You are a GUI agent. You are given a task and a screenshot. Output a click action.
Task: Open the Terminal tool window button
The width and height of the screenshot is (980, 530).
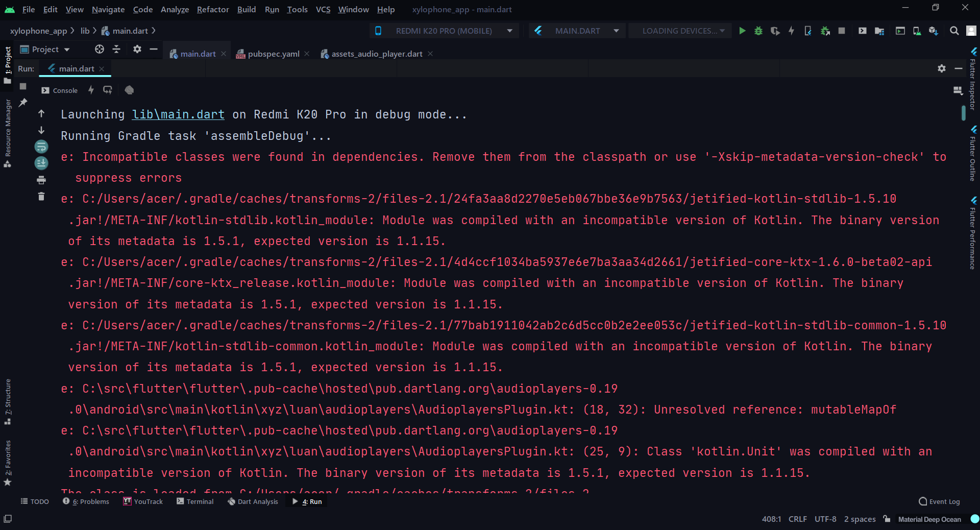(x=195, y=501)
